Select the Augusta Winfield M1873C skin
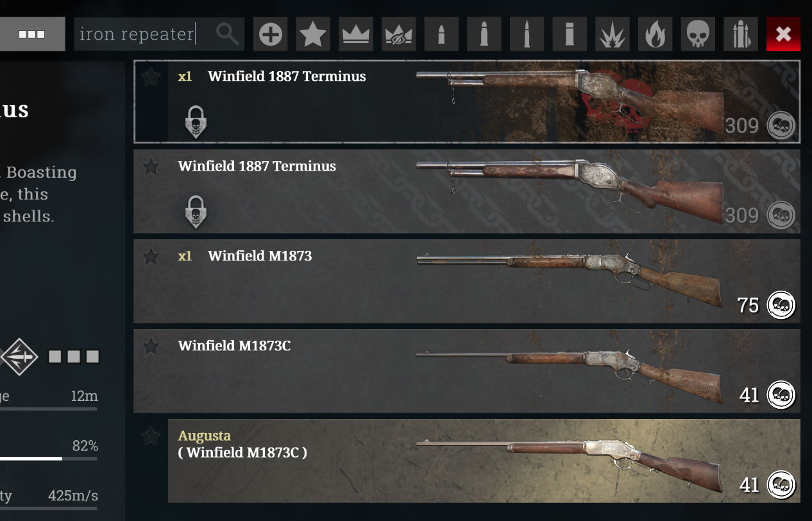Image resolution: width=812 pixels, height=521 pixels. tap(484, 461)
